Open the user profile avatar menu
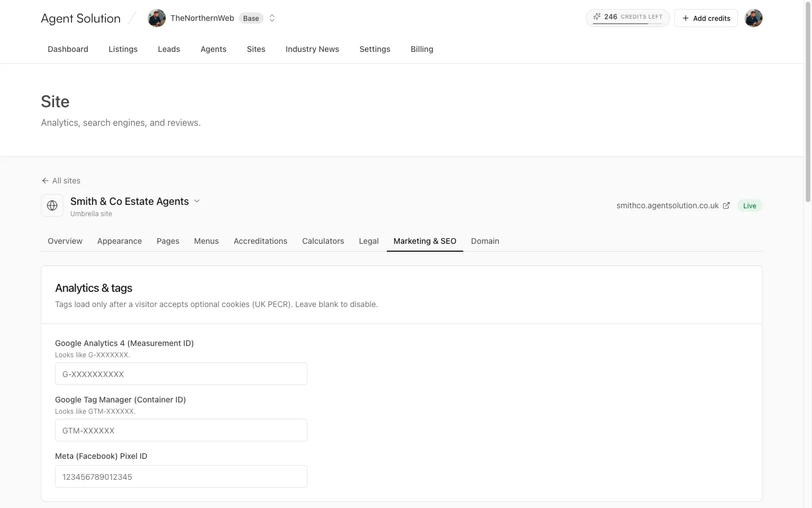 click(753, 18)
